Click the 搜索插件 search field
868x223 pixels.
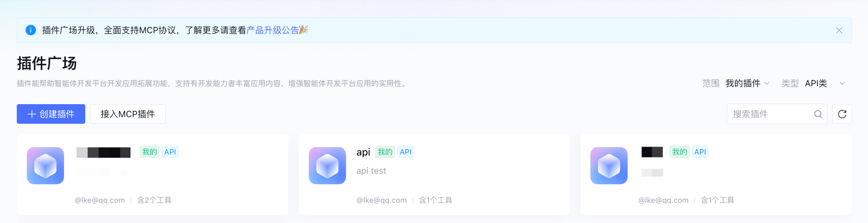tap(770, 114)
